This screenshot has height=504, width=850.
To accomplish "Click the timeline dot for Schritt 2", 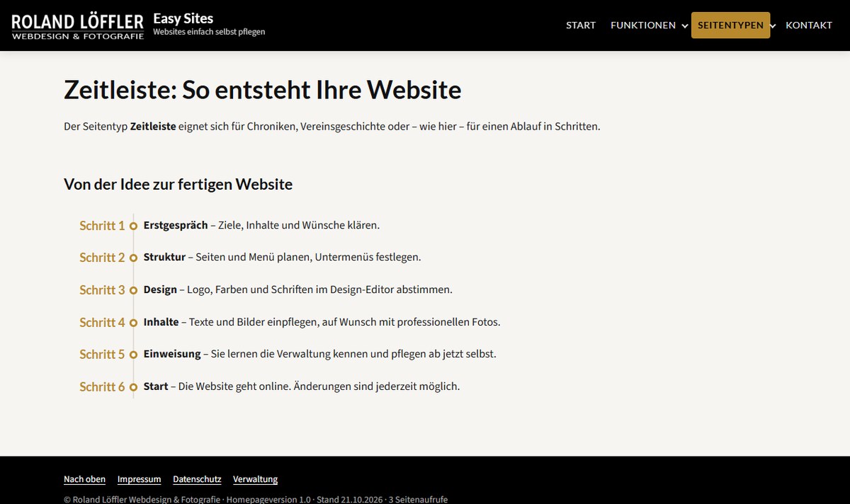I will point(133,258).
